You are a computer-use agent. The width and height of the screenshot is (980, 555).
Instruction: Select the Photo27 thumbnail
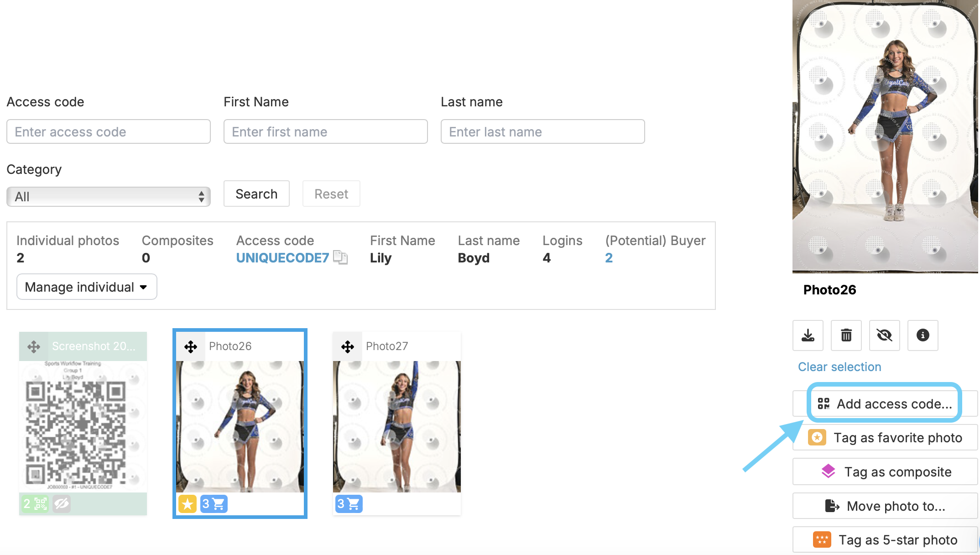point(397,426)
